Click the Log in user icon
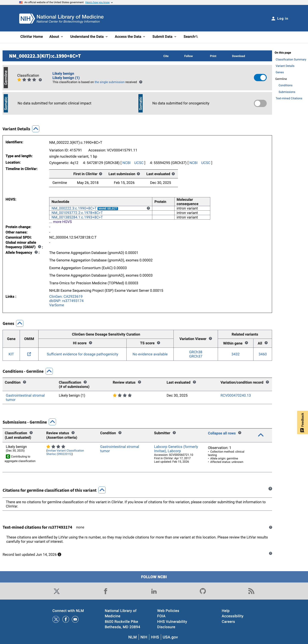308x644 pixels. pos(273,19)
